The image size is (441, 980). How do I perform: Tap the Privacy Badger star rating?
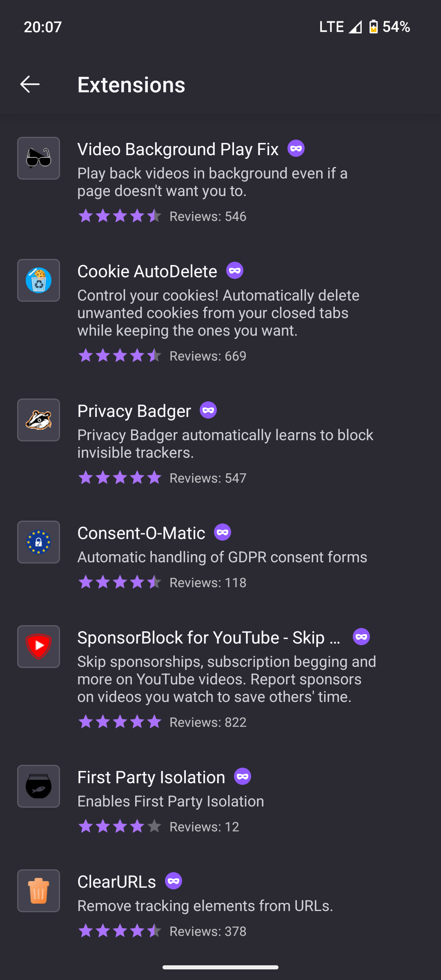pyautogui.click(x=120, y=478)
